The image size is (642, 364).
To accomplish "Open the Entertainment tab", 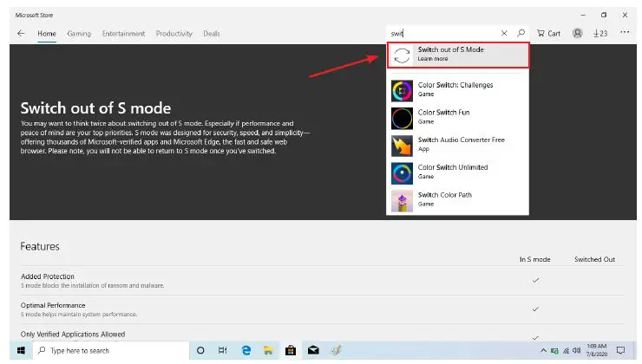I will [x=123, y=34].
